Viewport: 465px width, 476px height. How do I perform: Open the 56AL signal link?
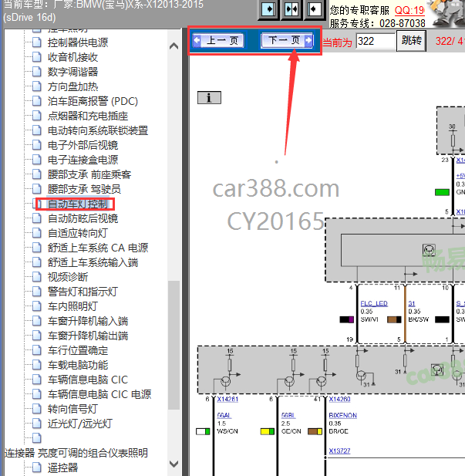224,416
